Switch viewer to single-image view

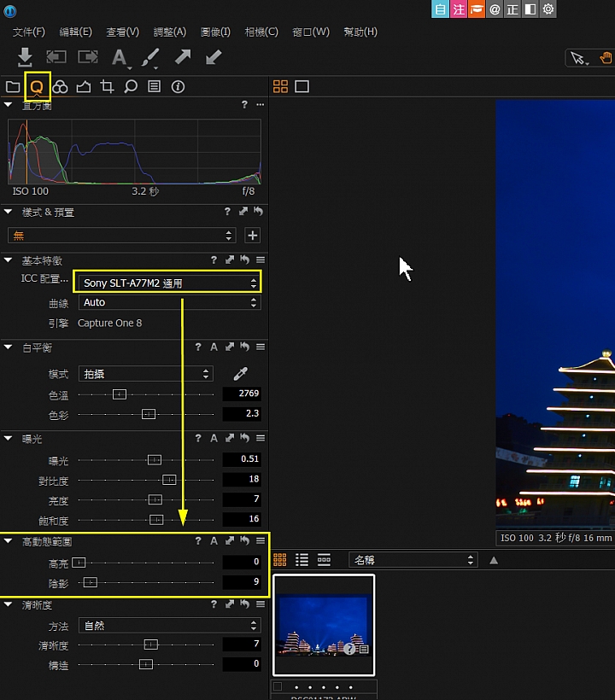tap(302, 86)
